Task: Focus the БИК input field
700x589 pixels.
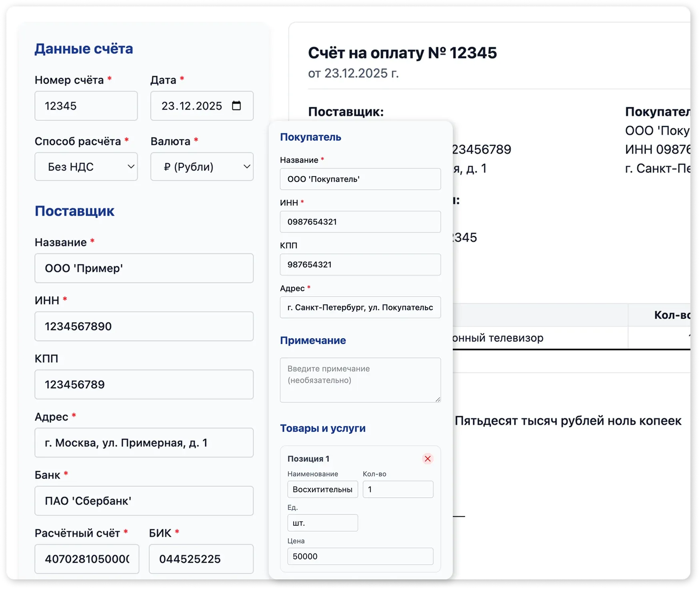Action: [201, 559]
